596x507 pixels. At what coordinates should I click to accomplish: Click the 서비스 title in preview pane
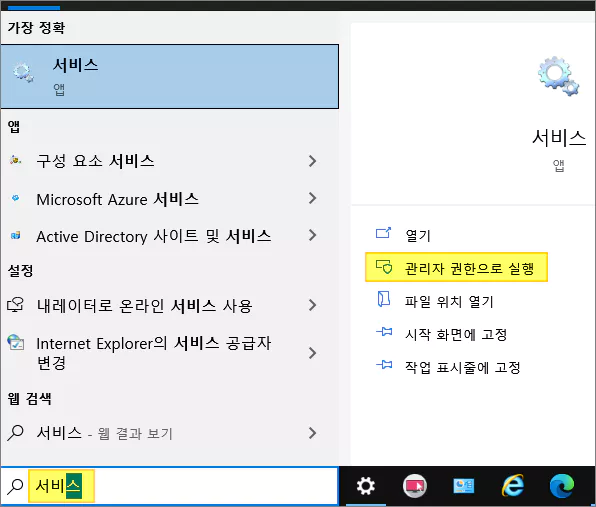[x=559, y=137]
